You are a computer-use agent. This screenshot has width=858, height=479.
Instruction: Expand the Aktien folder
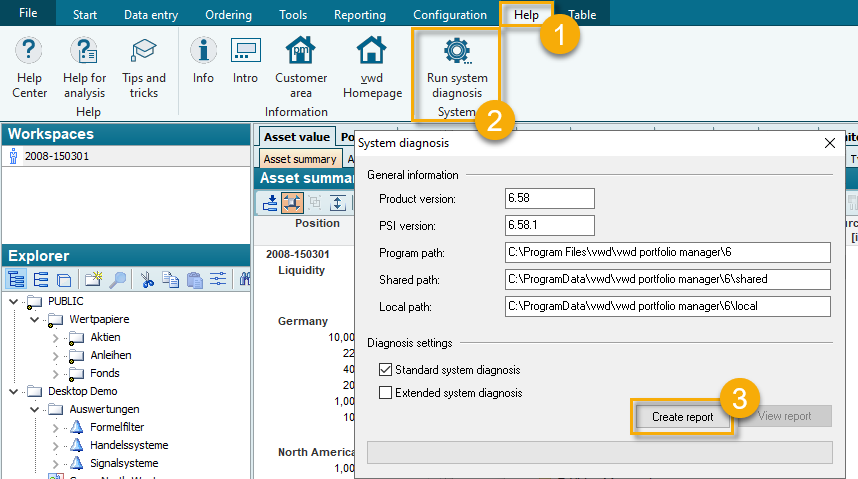(x=56, y=337)
